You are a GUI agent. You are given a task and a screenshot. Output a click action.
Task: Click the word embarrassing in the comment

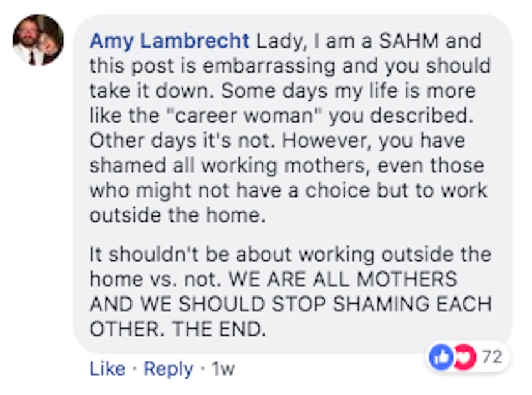coord(269,66)
